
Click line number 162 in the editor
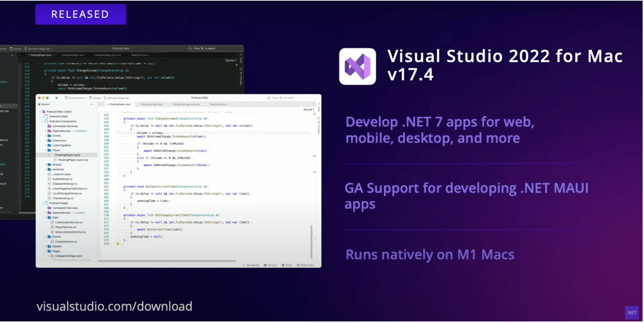click(106, 187)
